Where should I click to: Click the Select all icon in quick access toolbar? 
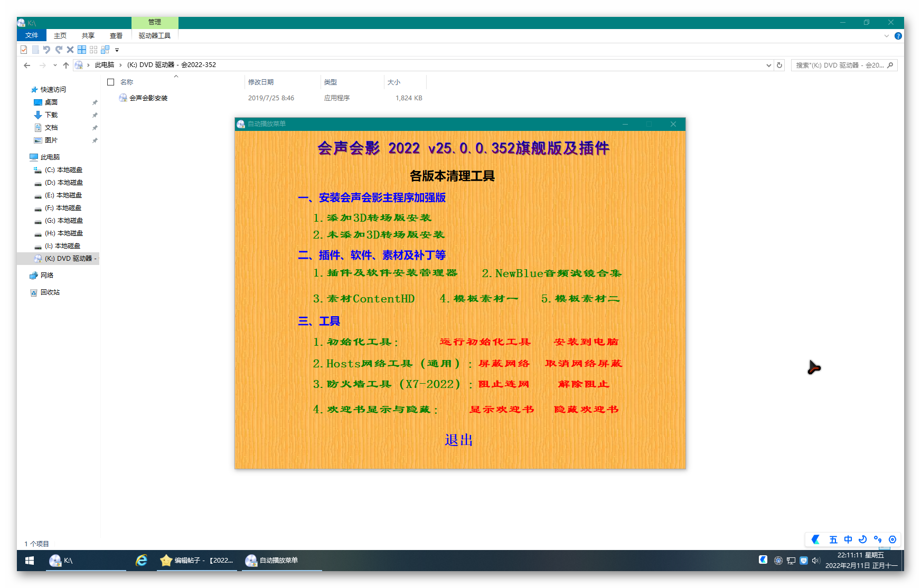click(x=82, y=50)
